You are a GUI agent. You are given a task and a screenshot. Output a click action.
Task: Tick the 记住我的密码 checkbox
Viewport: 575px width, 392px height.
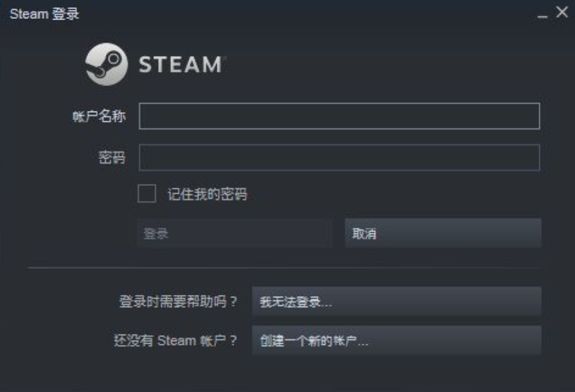click(x=147, y=194)
